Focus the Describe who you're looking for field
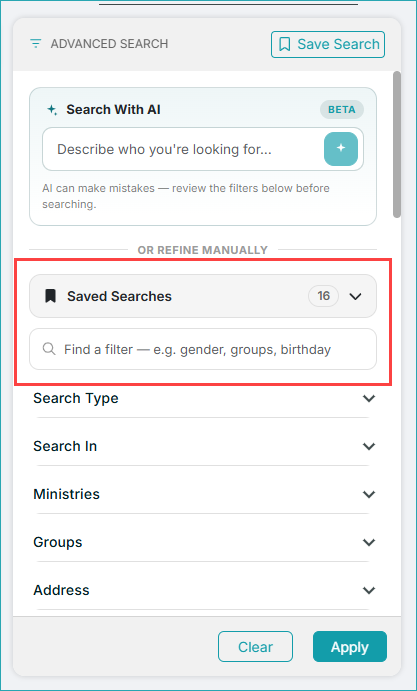Image resolution: width=417 pixels, height=691 pixels. (183, 149)
